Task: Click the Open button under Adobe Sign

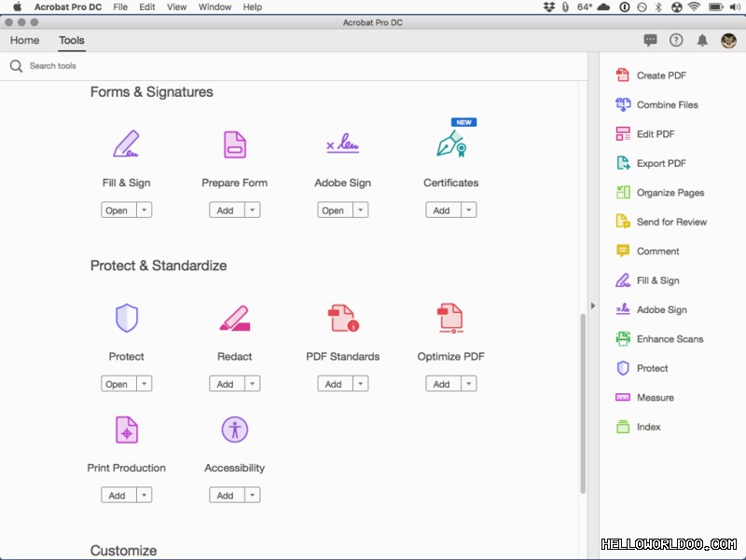Action: click(336, 210)
